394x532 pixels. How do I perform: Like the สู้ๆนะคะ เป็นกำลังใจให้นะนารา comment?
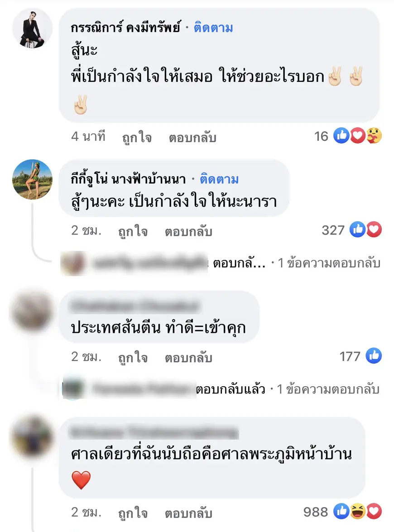pyautogui.click(x=133, y=231)
